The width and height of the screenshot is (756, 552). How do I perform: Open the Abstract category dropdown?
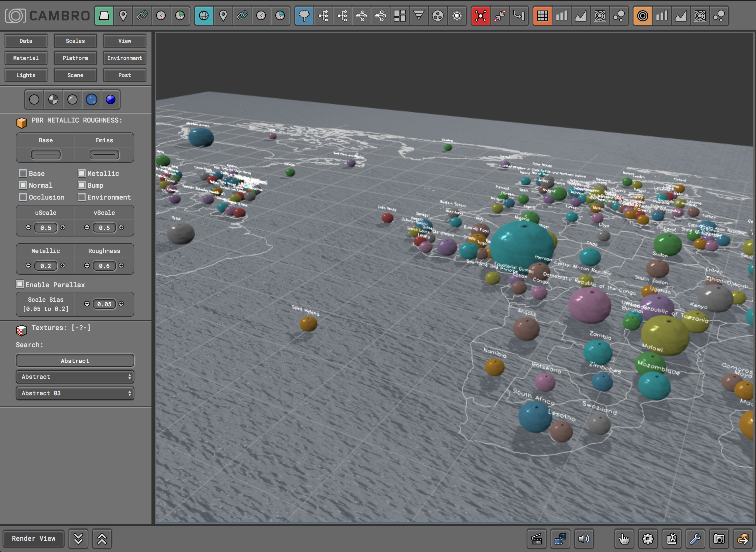75,376
